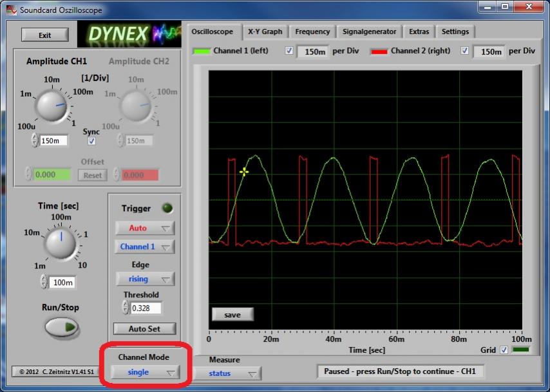550x392 pixels.
Task: Toggle the Sync checkbox
Action: tap(91, 141)
